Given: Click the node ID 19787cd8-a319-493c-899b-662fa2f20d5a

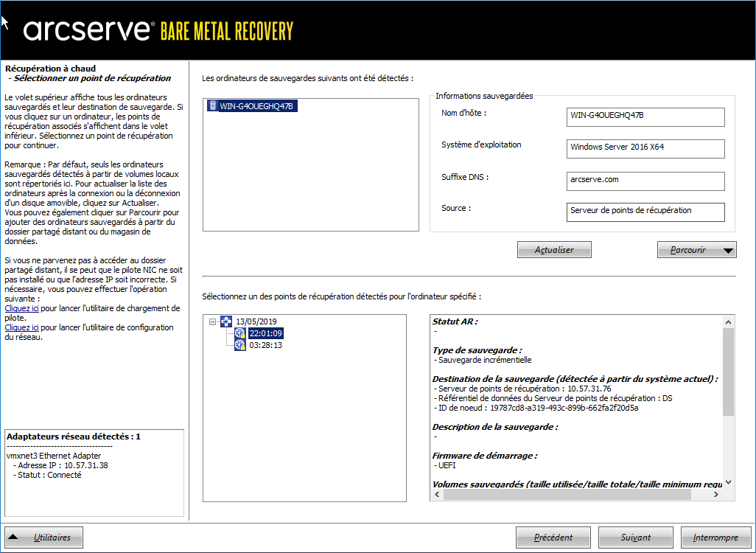Looking at the screenshot, I should 564,408.
